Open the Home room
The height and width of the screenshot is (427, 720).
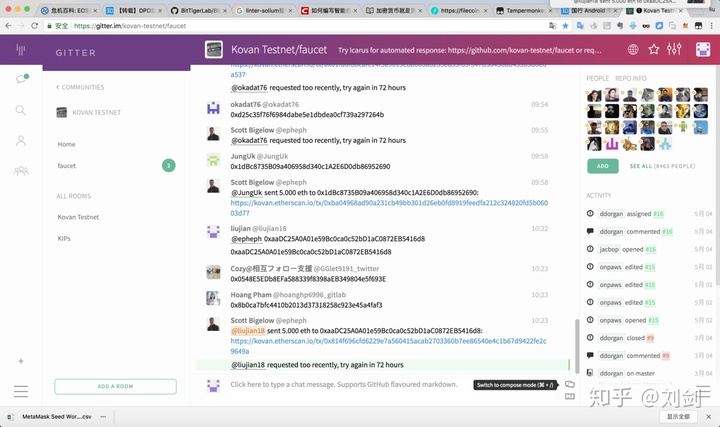[x=67, y=144]
